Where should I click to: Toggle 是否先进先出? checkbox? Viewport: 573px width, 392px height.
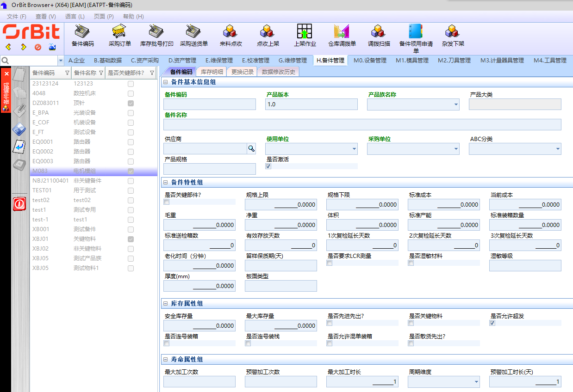tap(329, 323)
